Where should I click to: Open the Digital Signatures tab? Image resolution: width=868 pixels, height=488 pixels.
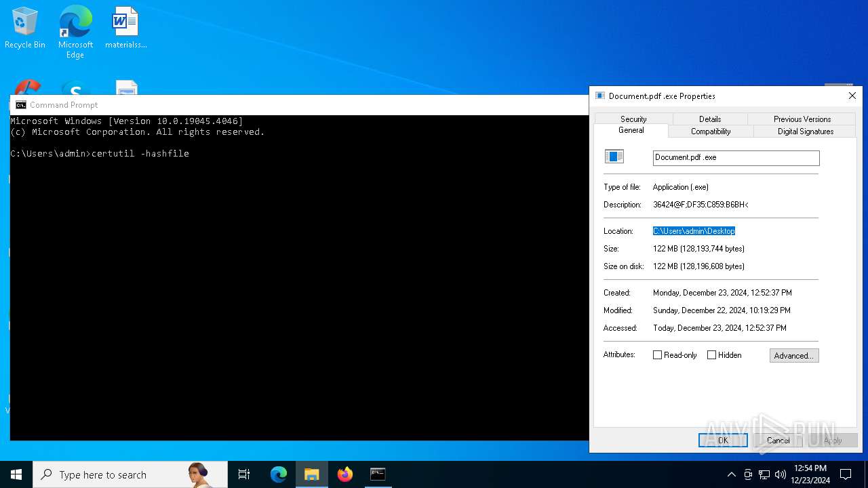[806, 131]
